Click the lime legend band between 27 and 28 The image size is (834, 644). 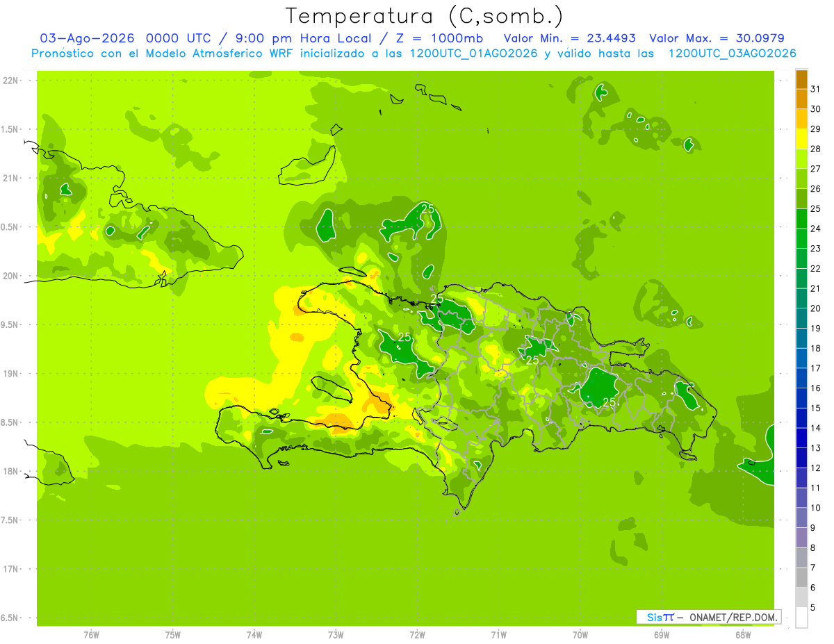(801, 159)
